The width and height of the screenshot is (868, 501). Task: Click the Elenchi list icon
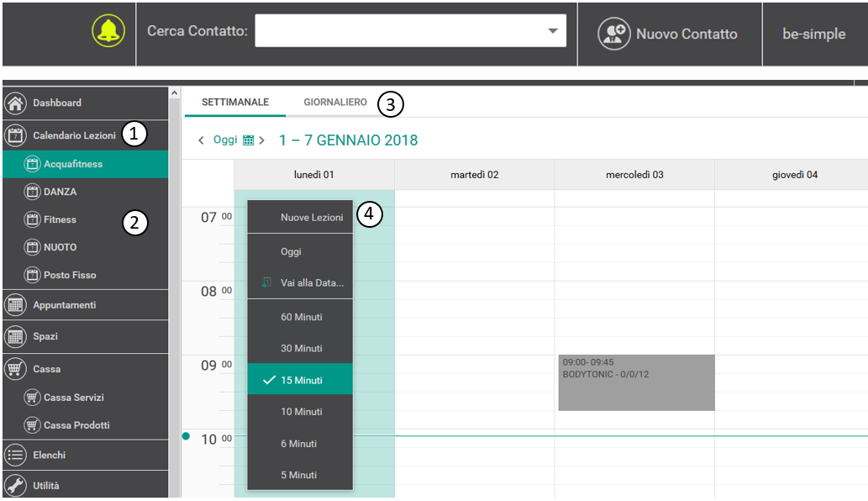(15, 455)
